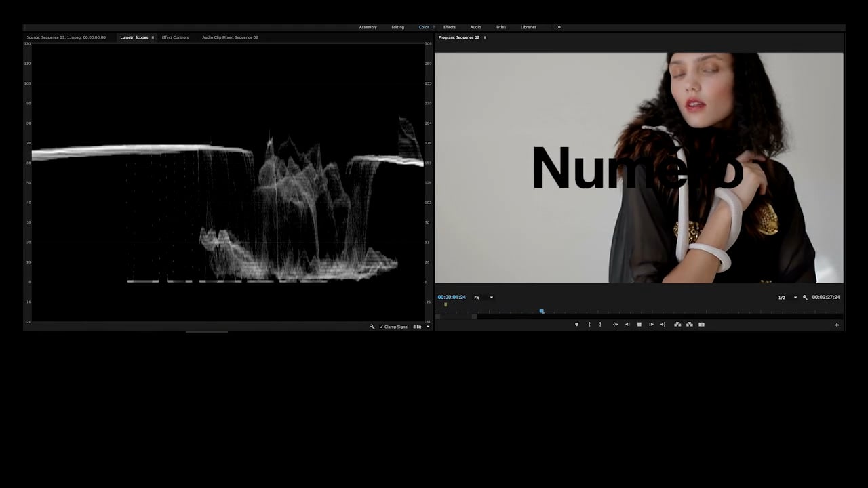Select the Color workspace tab
868x488 pixels.
(424, 27)
